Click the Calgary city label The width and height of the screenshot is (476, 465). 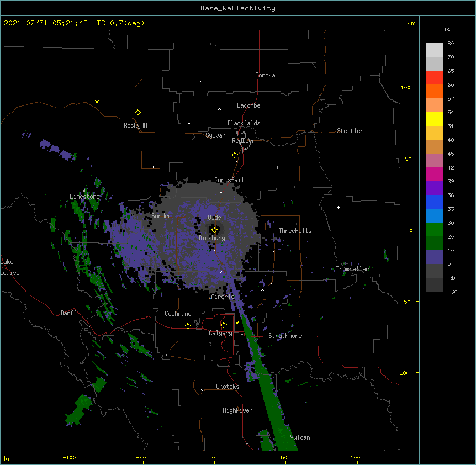coord(220,333)
